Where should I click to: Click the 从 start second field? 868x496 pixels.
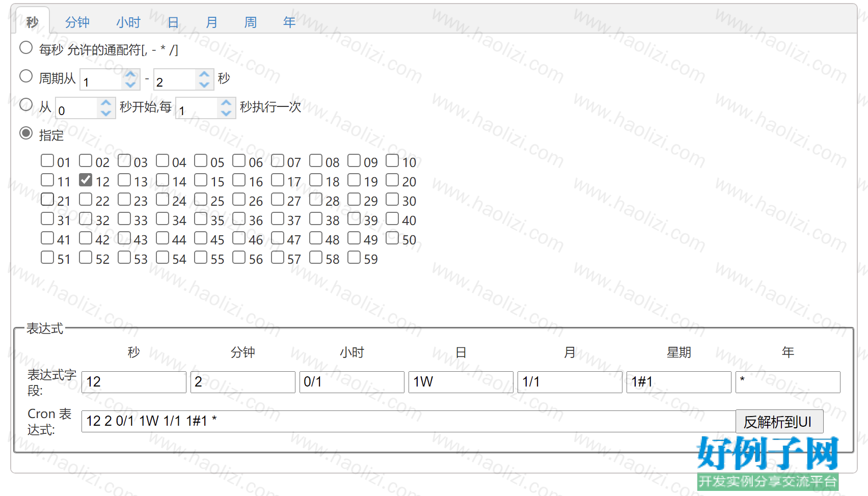point(77,108)
